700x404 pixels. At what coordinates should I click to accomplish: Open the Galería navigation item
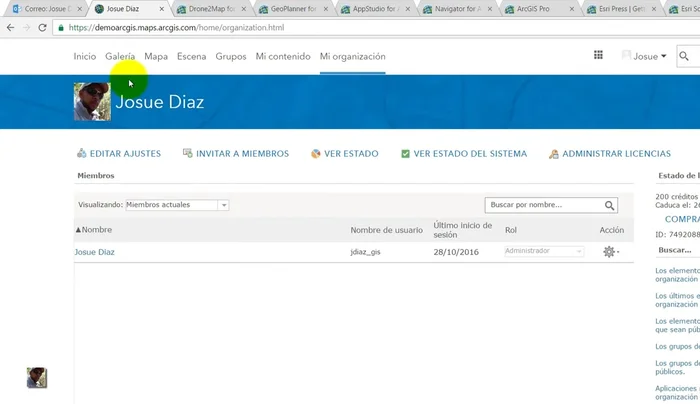[120, 57]
